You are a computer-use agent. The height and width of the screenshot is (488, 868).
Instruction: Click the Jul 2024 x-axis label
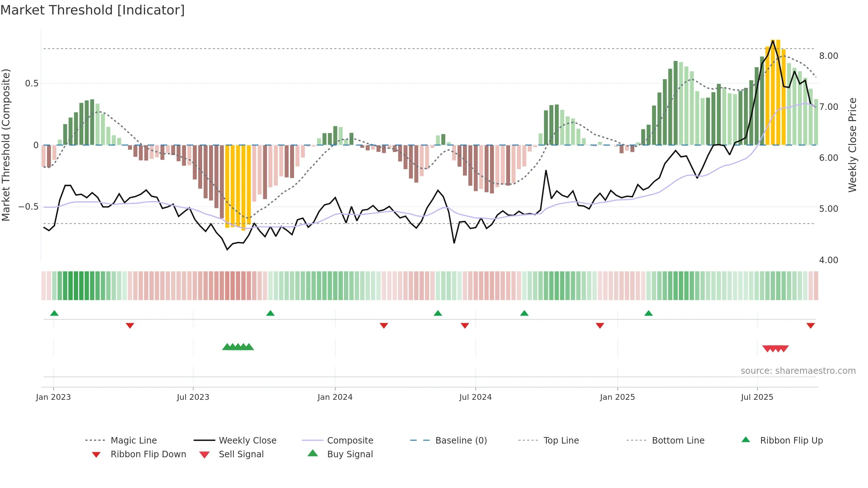(476, 397)
